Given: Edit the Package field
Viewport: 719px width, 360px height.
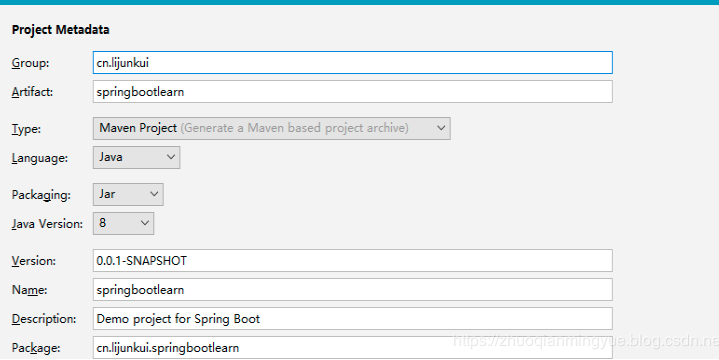Looking at the screenshot, I should pyautogui.click(x=353, y=348).
